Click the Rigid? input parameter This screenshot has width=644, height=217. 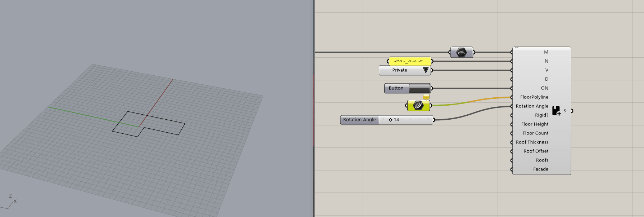point(541,115)
